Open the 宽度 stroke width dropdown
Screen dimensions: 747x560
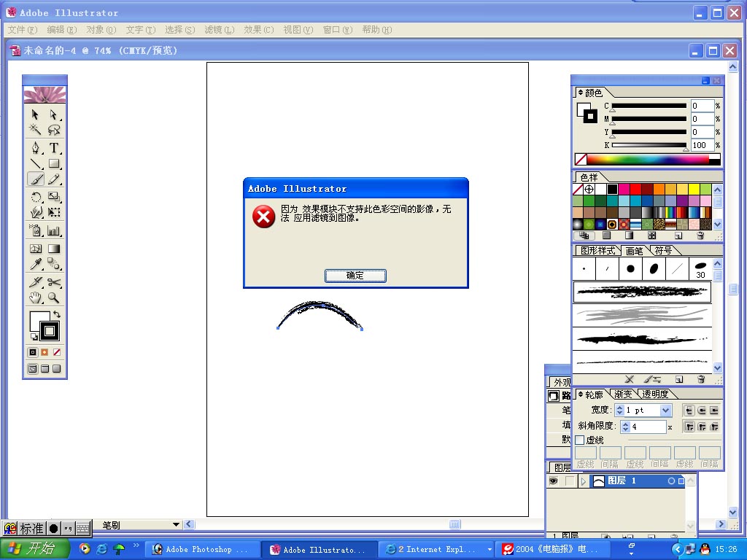(x=665, y=410)
